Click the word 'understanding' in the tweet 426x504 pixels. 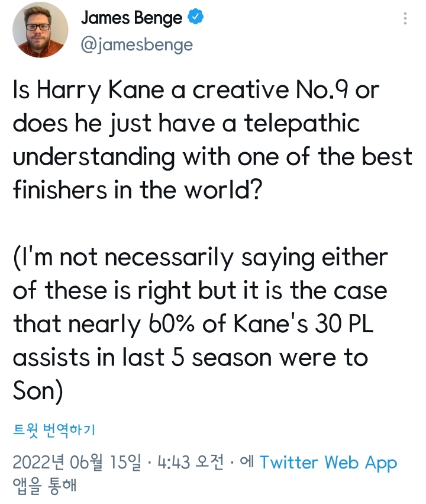[x=94, y=158]
